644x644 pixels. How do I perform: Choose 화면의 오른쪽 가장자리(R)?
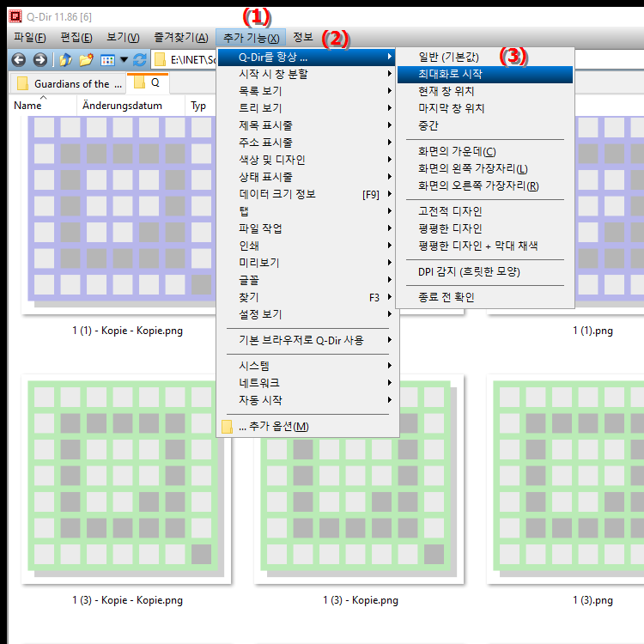point(484,186)
